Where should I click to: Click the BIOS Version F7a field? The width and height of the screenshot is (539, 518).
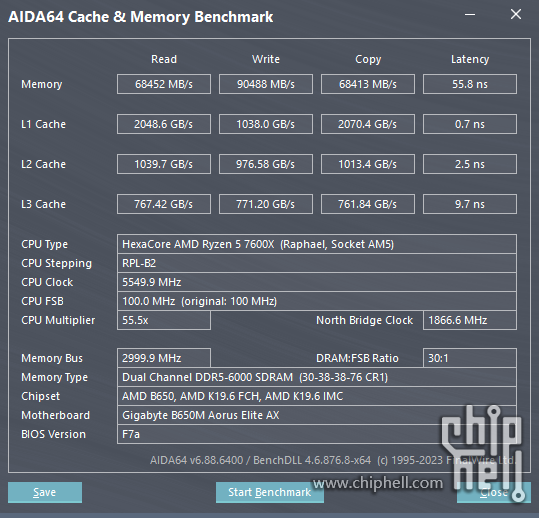317,434
